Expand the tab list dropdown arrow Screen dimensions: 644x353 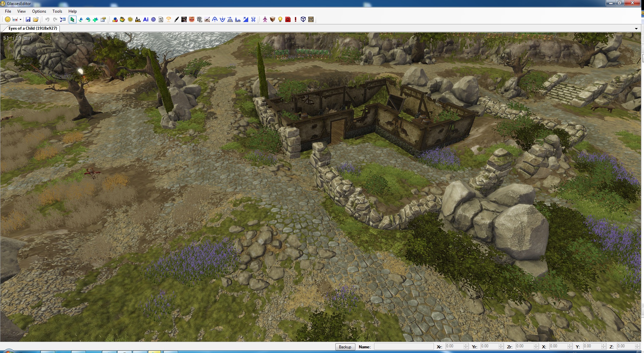pos(636,29)
